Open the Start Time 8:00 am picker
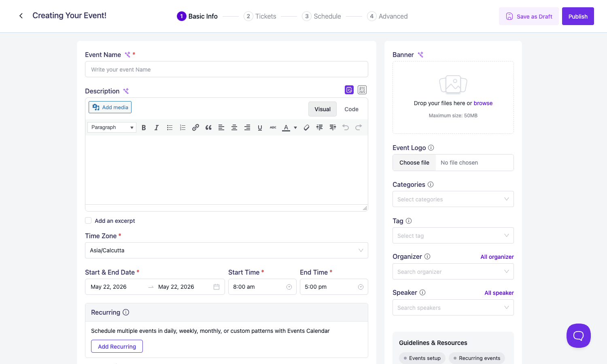Viewport: 607px width, 364px height. click(x=262, y=287)
